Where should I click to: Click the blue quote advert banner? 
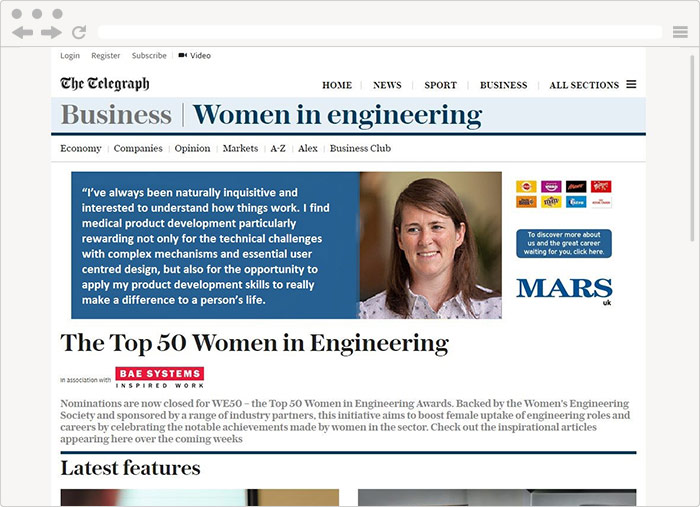216,245
